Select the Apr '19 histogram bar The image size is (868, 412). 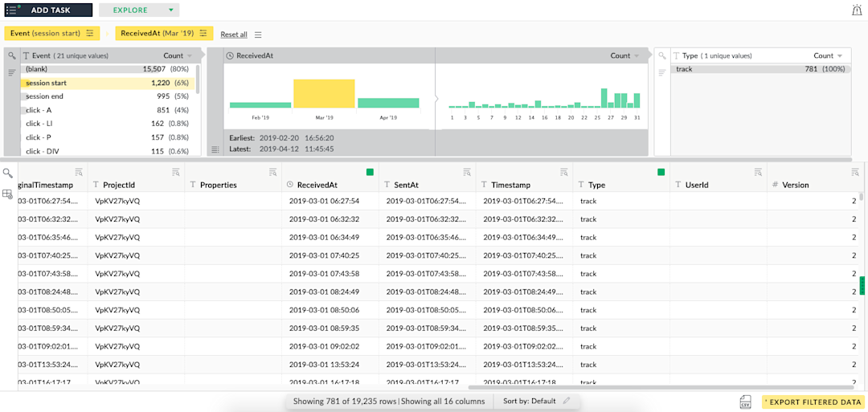388,103
